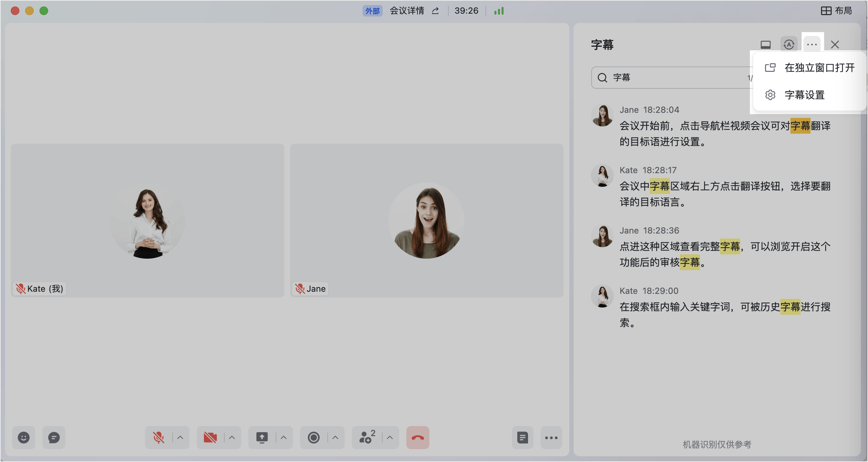Click the share meeting arrow icon
The width and height of the screenshot is (868, 462).
point(435,11)
